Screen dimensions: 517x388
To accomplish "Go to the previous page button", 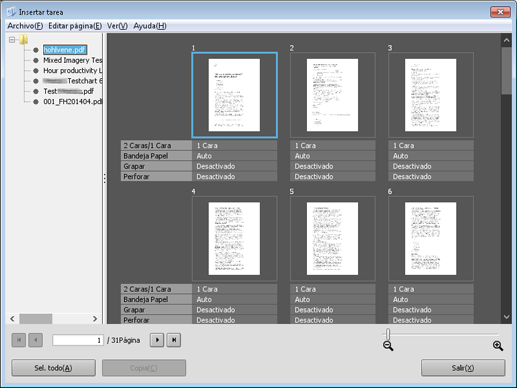I will coord(36,340).
